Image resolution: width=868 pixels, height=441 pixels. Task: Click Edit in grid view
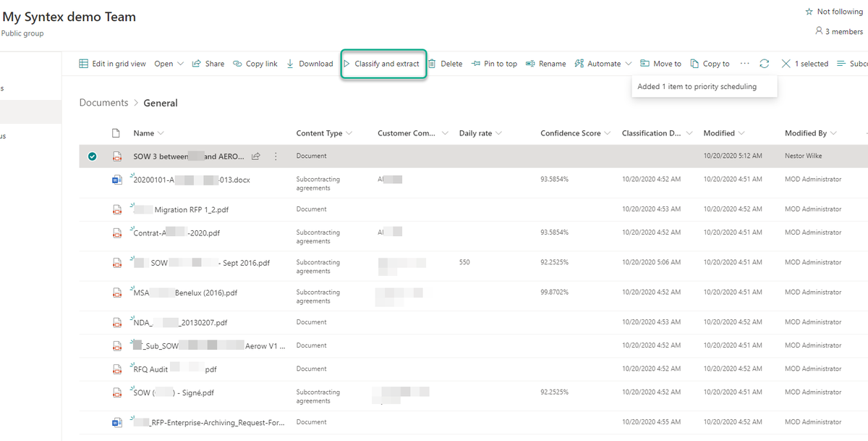tap(112, 64)
